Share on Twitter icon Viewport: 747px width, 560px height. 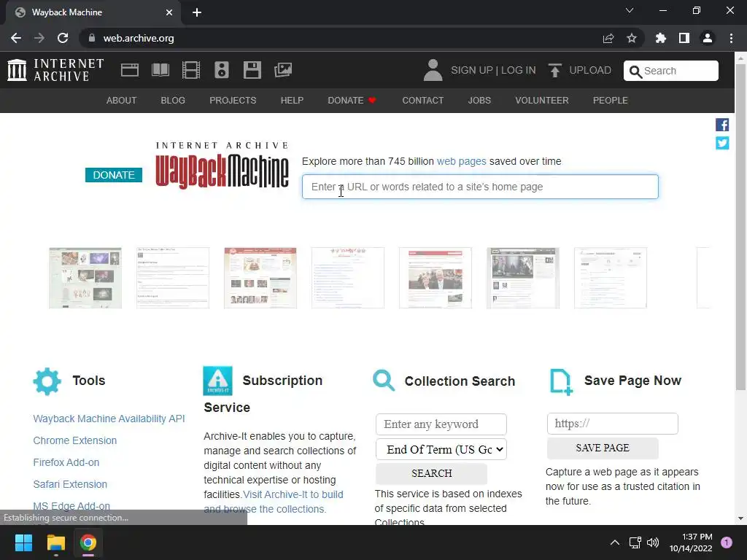pyautogui.click(x=722, y=143)
